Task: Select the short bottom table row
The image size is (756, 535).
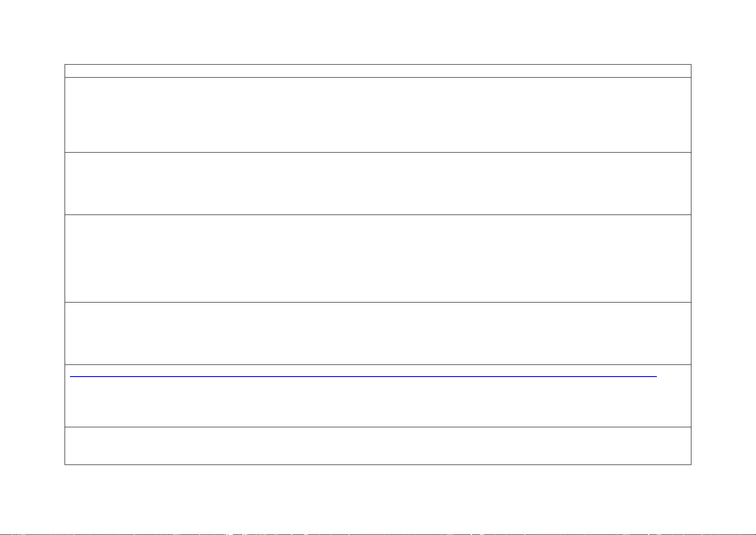Action: 378,446
